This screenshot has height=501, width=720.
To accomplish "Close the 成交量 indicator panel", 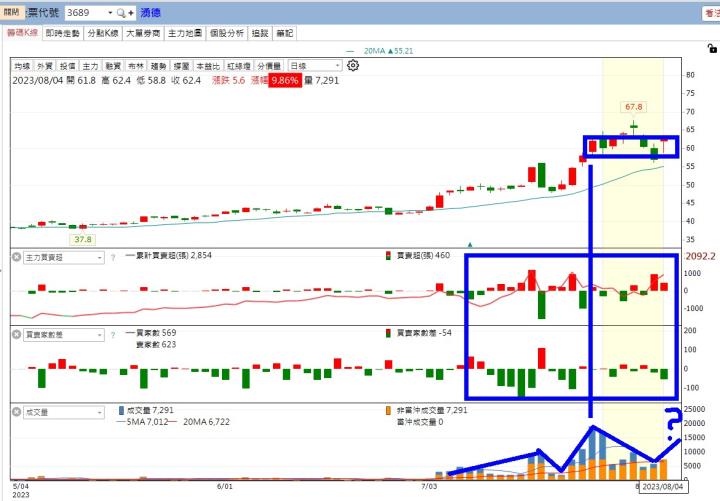I will tap(17, 410).
